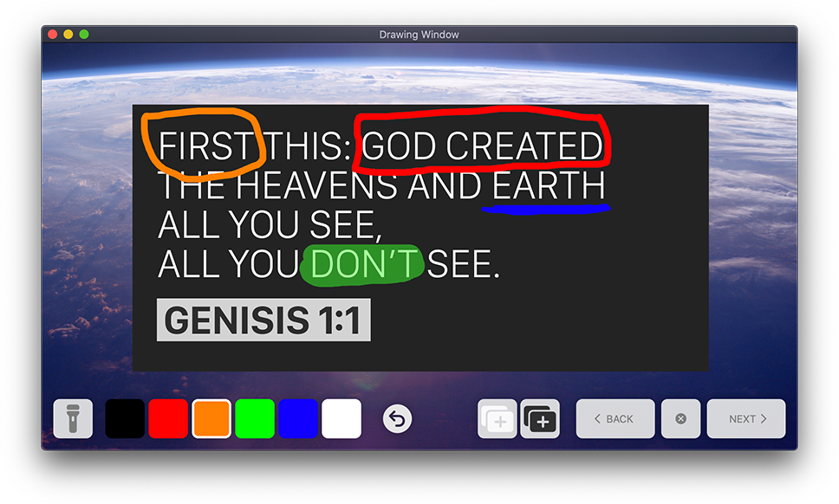Click the light add-slide icon
Screen dimensions: 839x504
498,418
